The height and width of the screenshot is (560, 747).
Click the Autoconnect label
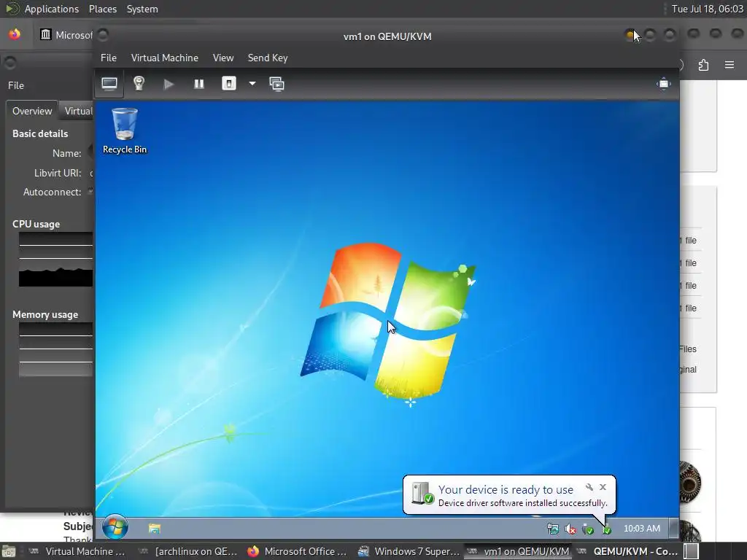click(53, 192)
